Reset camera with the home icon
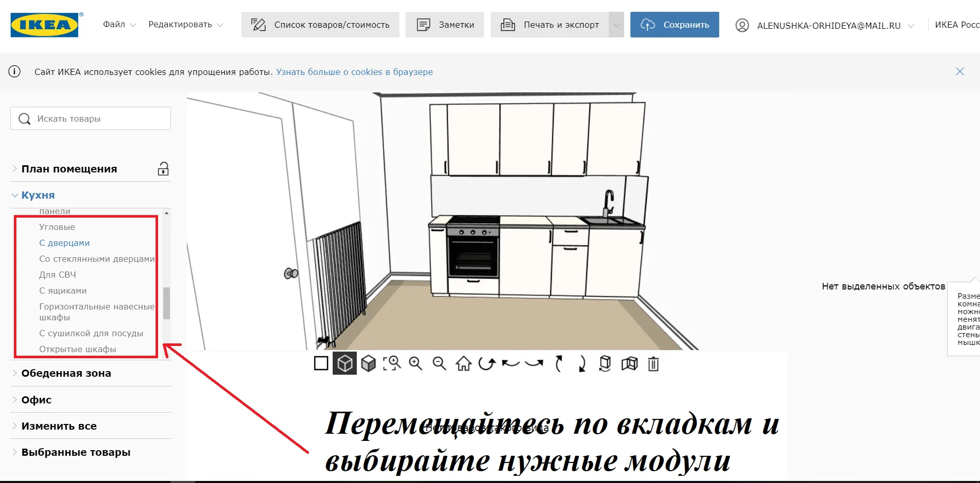The image size is (980, 483). tap(464, 363)
